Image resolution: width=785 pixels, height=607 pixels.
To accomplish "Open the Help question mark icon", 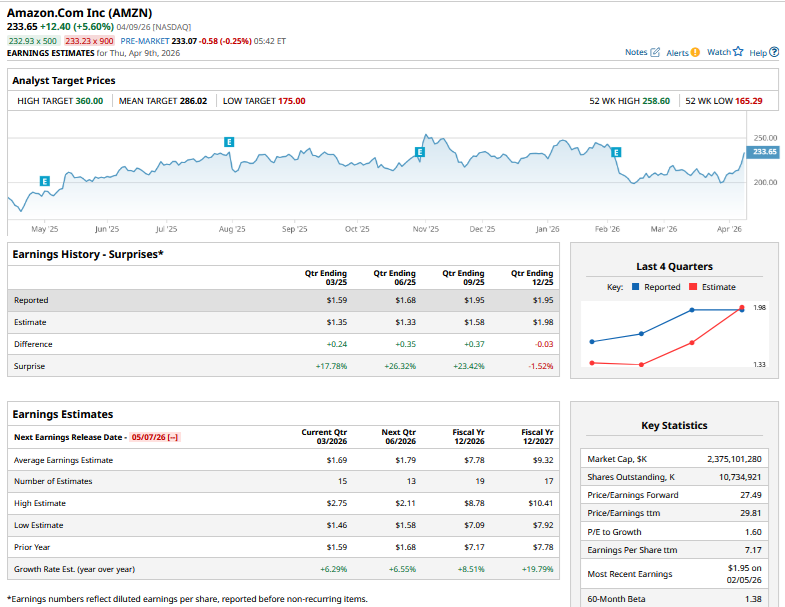I will tap(773, 52).
